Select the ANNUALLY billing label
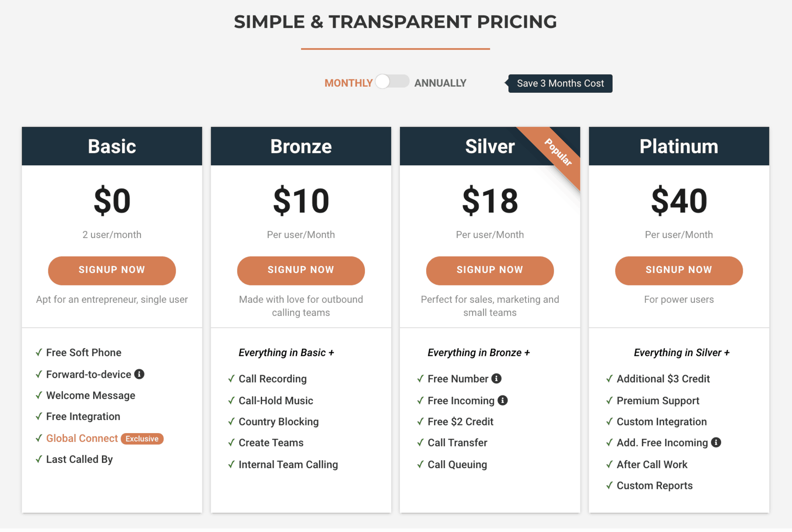This screenshot has height=532, width=792. (x=440, y=83)
